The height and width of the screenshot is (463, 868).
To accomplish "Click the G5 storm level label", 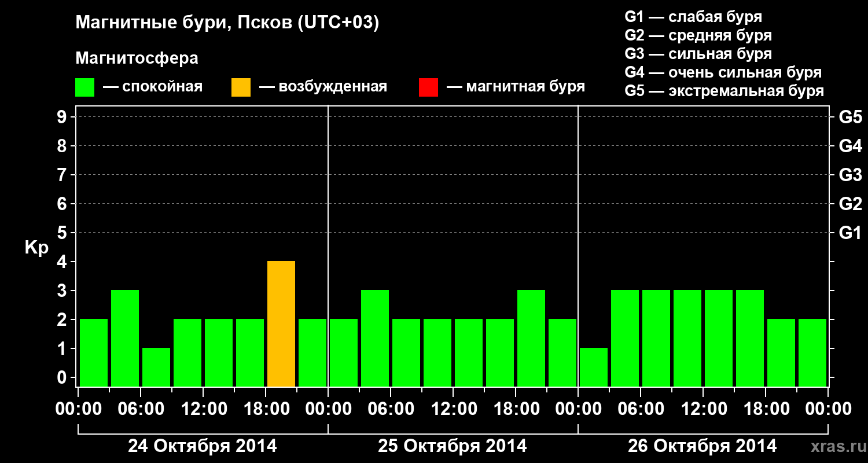I will [850, 117].
